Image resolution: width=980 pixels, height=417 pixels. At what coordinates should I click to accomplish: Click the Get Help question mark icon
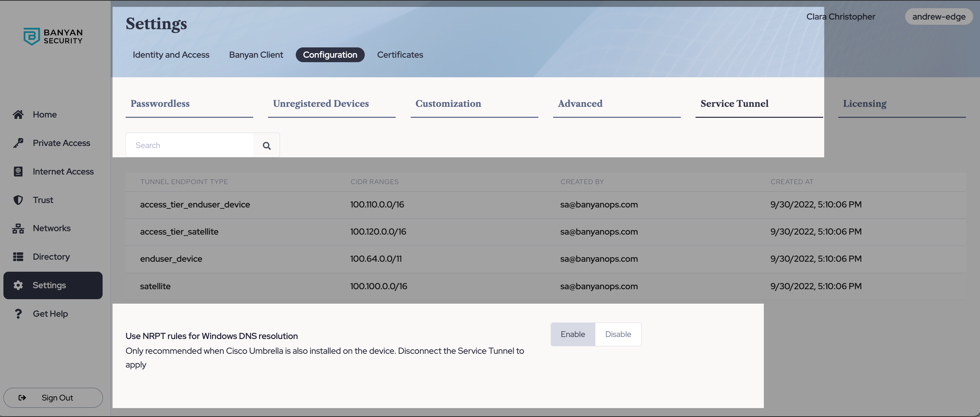pyautogui.click(x=18, y=314)
